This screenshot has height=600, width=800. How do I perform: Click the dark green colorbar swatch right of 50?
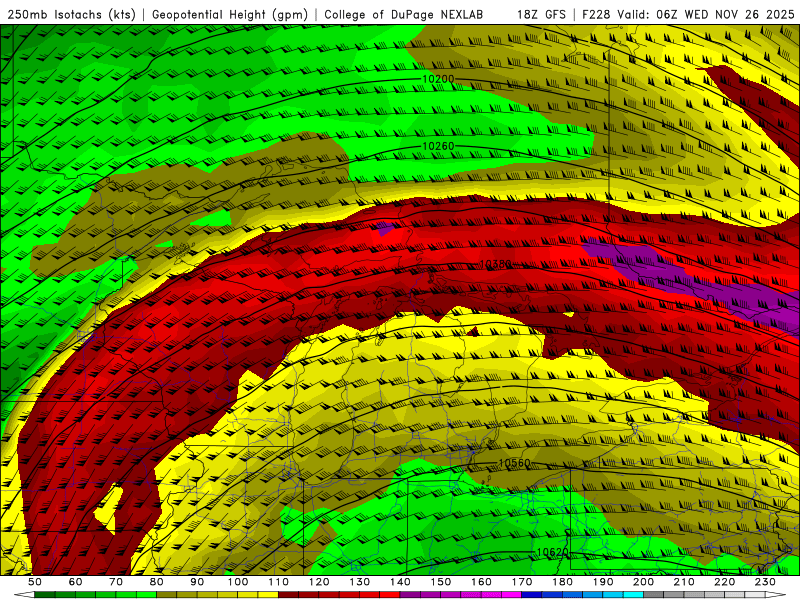(44, 595)
